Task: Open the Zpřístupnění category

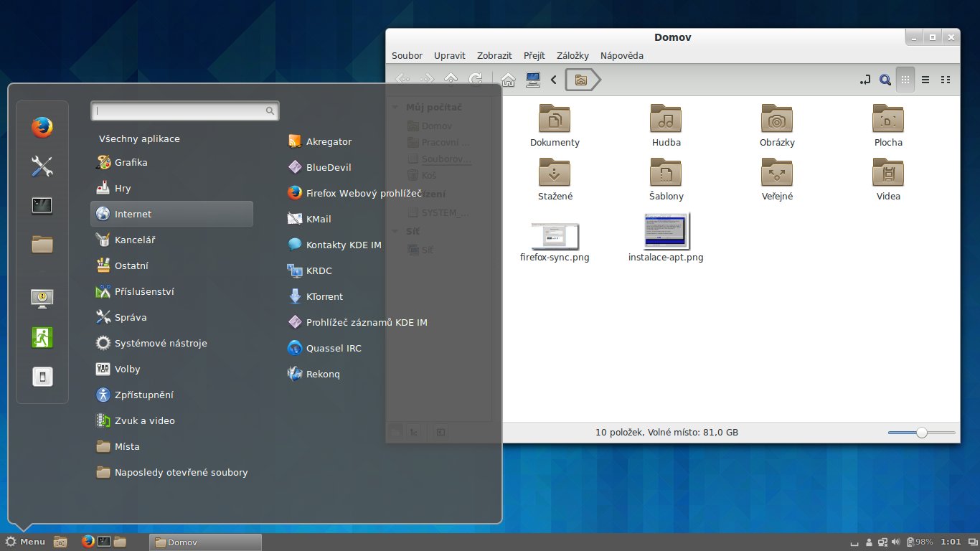Action: click(x=171, y=395)
